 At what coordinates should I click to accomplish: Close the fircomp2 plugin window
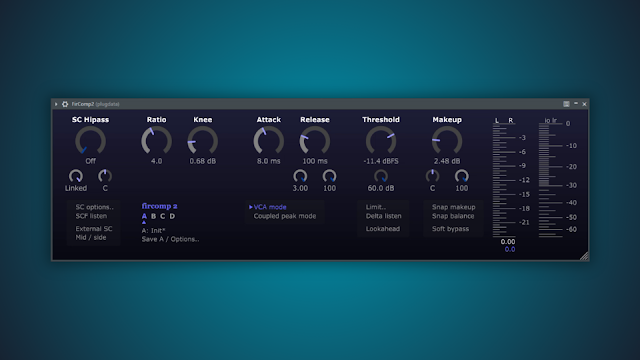click(x=584, y=104)
